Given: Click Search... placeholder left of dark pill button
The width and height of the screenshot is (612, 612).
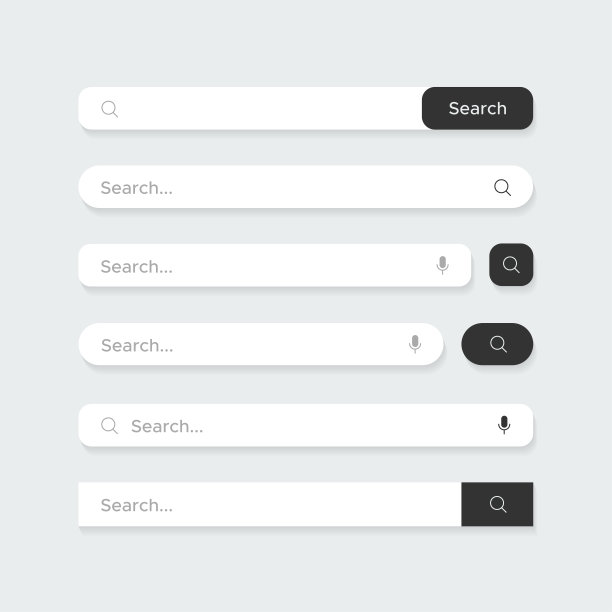Looking at the screenshot, I should pyautogui.click(x=137, y=346).
